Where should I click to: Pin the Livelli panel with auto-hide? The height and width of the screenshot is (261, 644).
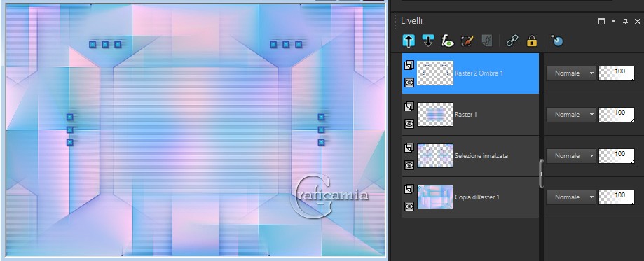point(626,21)
